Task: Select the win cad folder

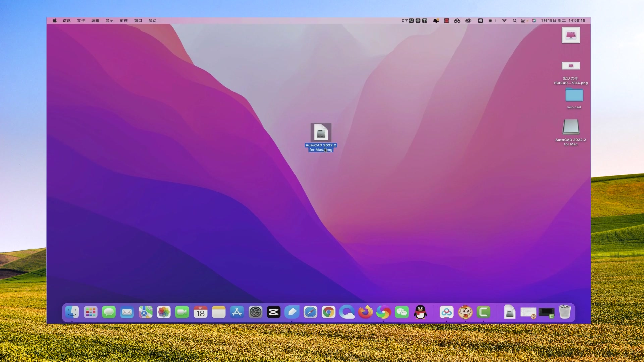Action: pyautogui.click(x=574, y=98)
